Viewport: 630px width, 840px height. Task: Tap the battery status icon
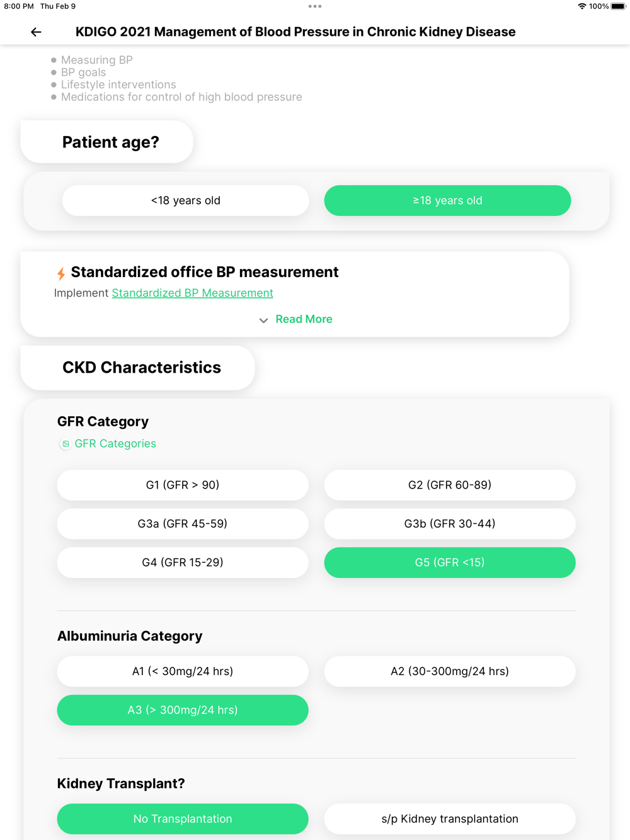point(618,6)
